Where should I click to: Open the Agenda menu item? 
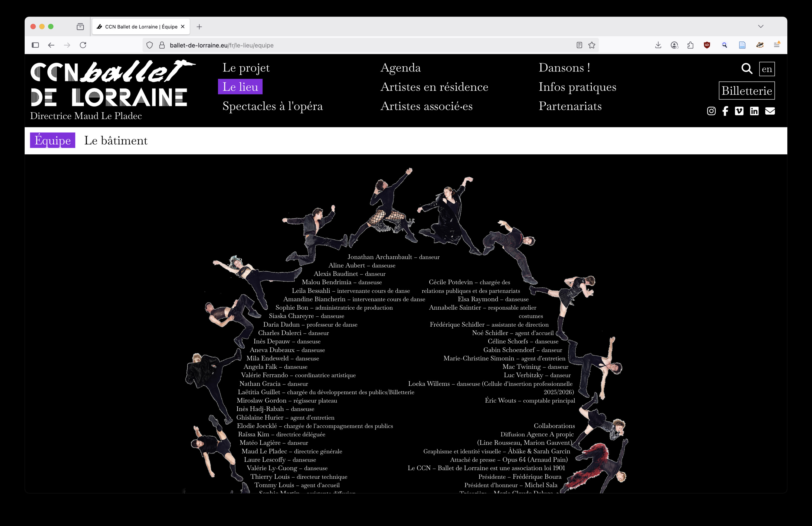pos(400,68)
